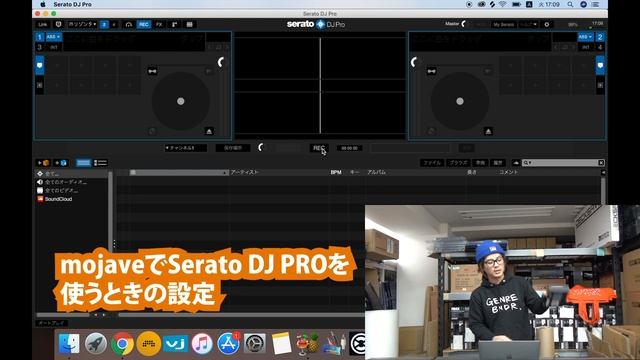640x360 pixels.
Task: Click the REC record button in recording panel
Action: [319, 148]
